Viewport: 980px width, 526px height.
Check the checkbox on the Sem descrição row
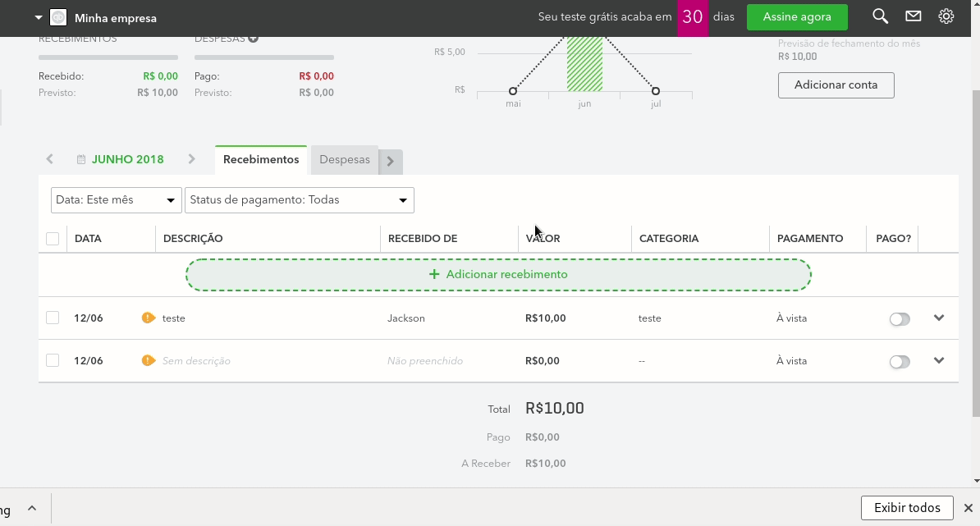[53, 360]
